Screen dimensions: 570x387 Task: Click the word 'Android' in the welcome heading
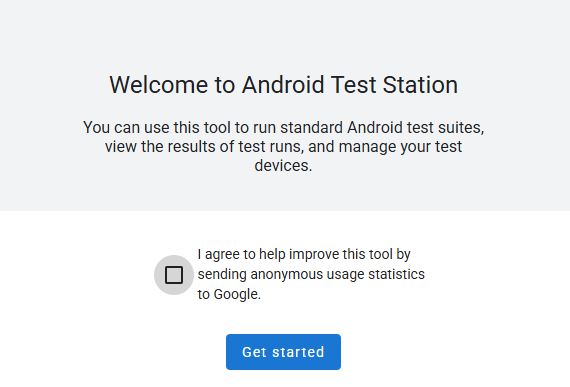(x=283, y=85)
